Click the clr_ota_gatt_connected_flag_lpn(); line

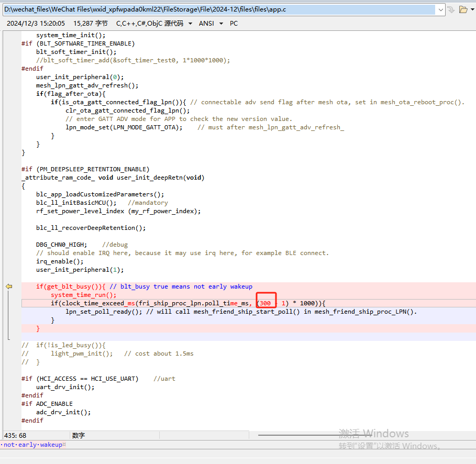[x=127, y=111]
